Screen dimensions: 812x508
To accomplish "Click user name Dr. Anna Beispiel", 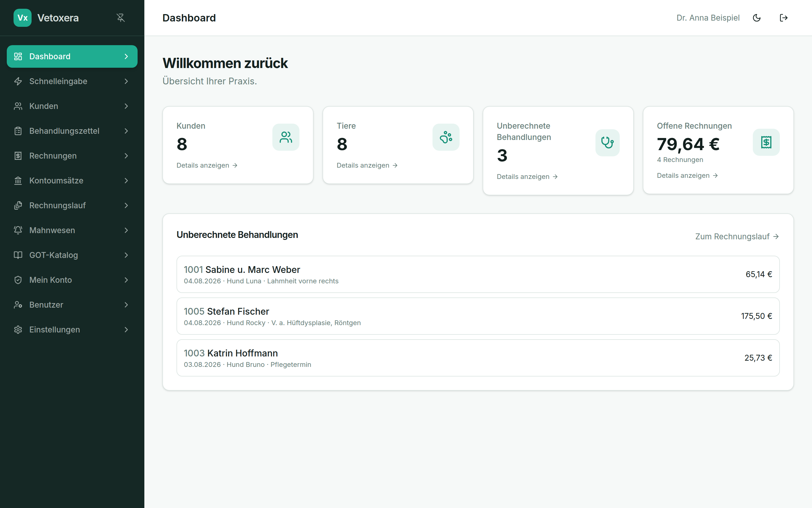I will pos(708,18).
